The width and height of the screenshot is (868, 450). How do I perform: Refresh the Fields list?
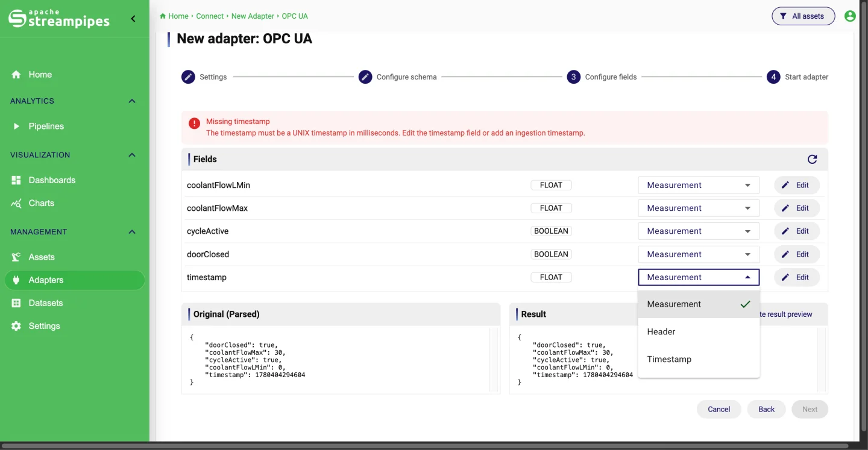(x=812, y=159)
